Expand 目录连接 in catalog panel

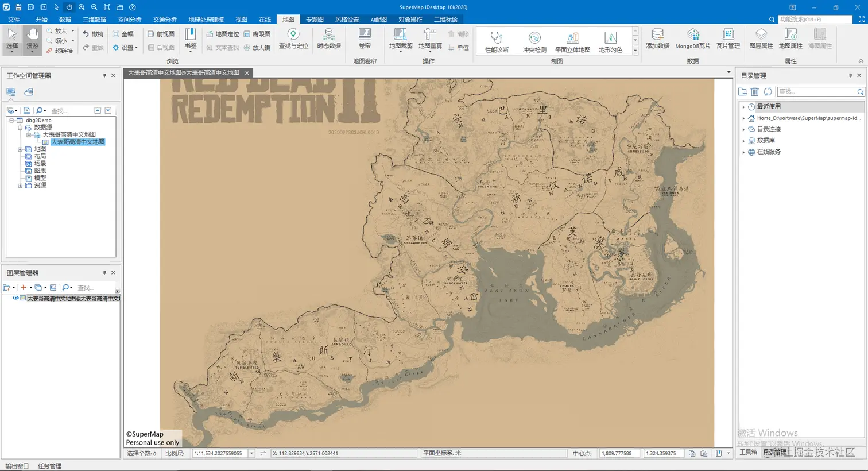point(743,129)
